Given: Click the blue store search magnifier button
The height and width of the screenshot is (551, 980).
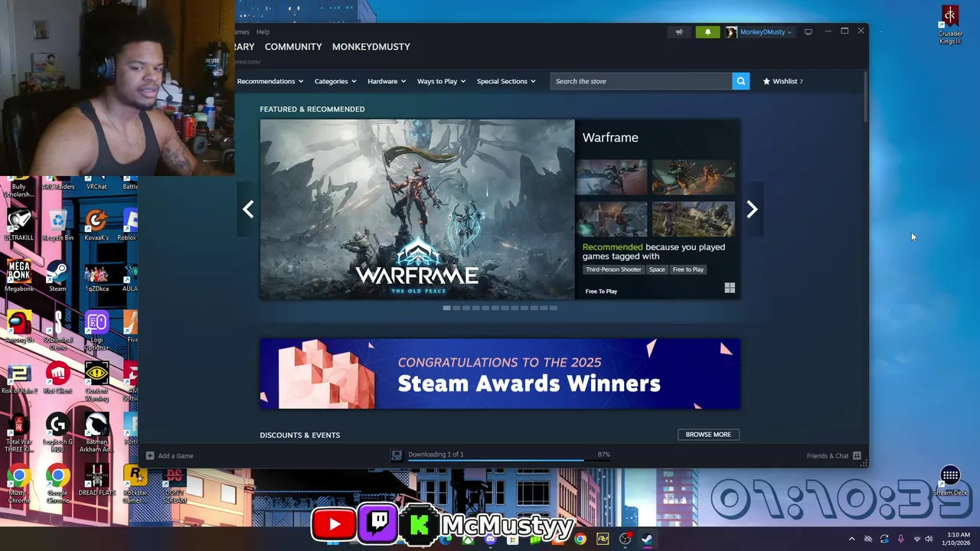Looking at the screenshot, I should 740,81.
